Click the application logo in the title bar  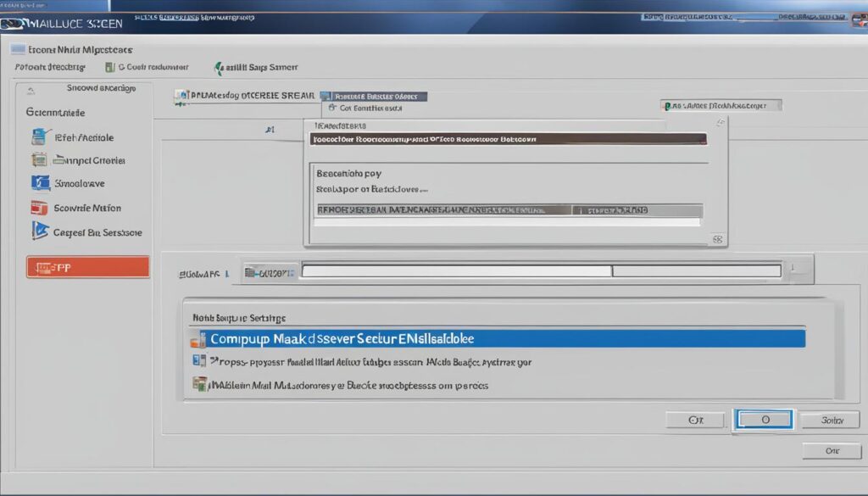coord(12,24)
